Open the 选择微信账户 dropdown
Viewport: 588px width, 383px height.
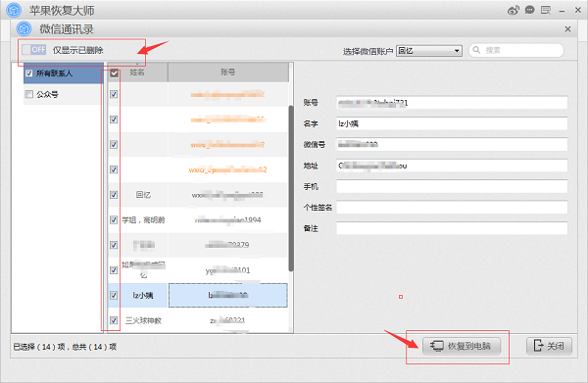click(x=429, y=51)
